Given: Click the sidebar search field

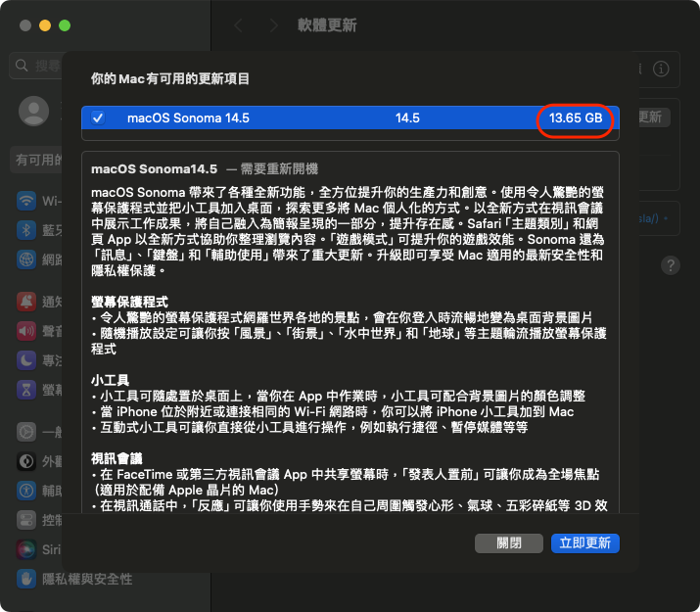Looking at the screenshot, I should pyautogui.click(x=36, y=66).
